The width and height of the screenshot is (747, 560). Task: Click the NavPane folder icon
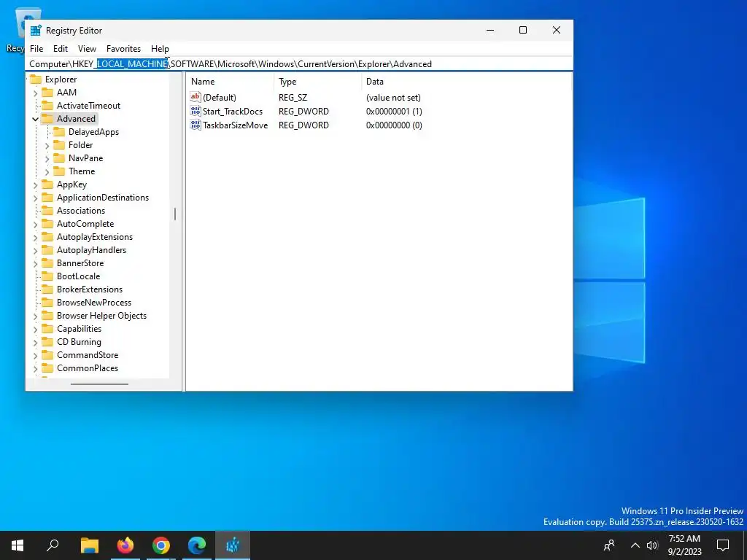pyautogui.click(x=59, y=158)
